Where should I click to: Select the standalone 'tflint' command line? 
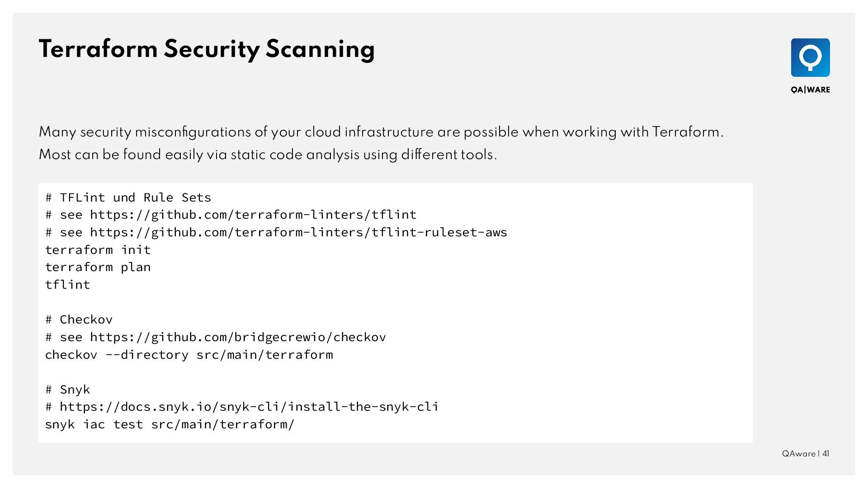pyautogui.click(x=67, y=285)
